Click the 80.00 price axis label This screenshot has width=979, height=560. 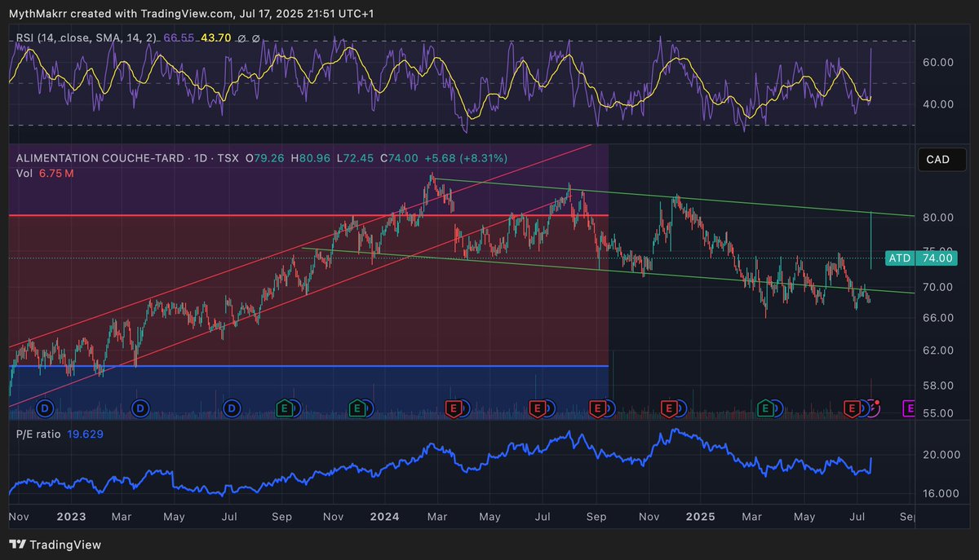coord(939,217)
